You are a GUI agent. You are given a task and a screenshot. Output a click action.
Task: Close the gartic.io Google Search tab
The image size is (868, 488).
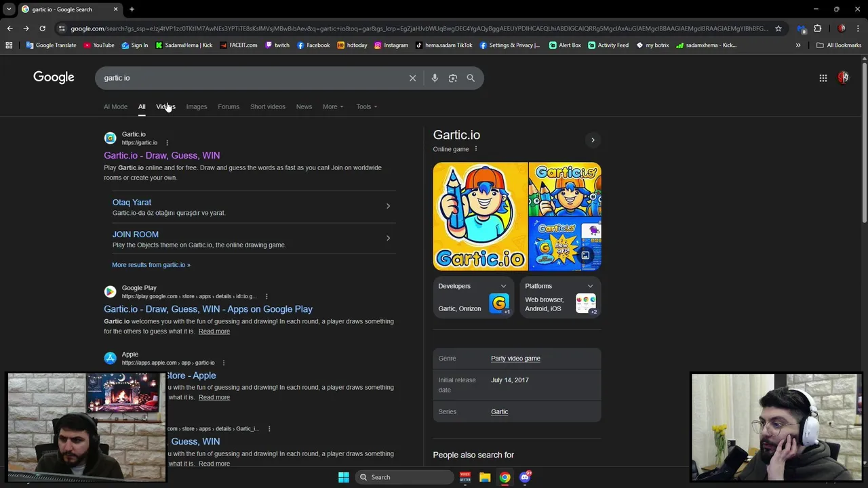[115, 9]
